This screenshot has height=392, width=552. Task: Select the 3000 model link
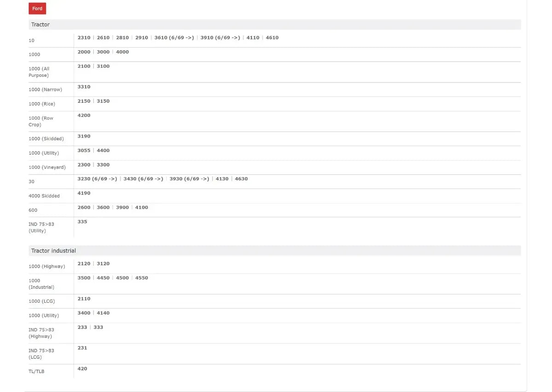(103, 52)
